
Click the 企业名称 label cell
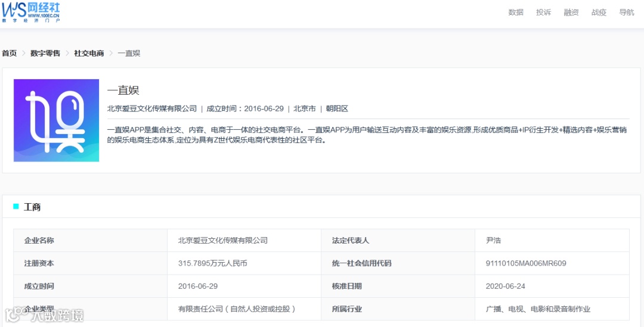coord(91,241)
